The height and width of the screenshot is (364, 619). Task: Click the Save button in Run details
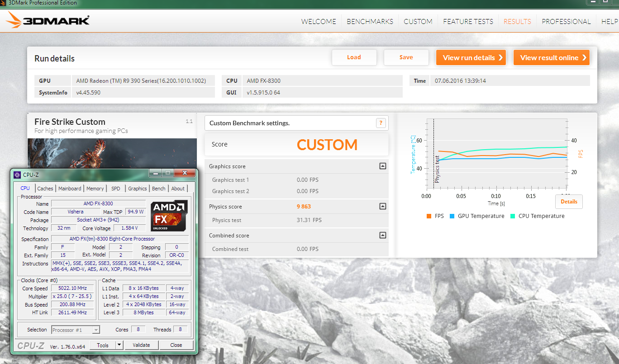[x=406, y=57]
